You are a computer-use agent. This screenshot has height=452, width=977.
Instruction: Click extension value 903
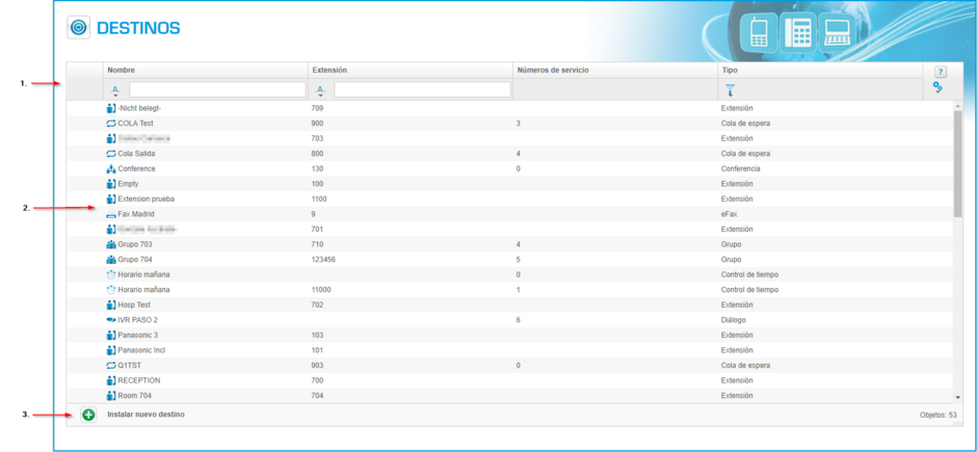click(x=317, y=365)
